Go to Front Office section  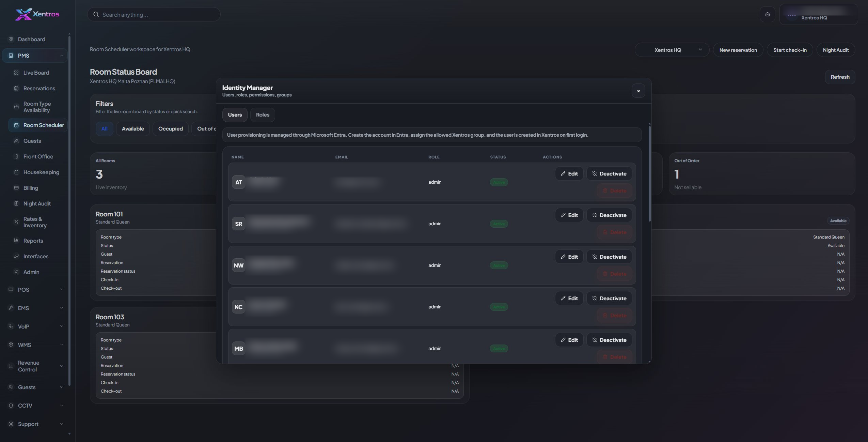click(x=38, y=156)
